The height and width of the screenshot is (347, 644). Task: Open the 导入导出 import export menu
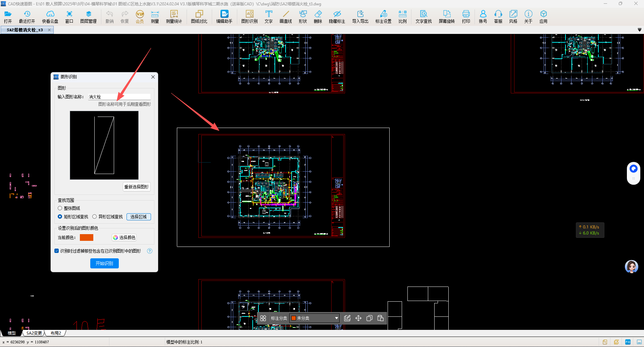(360, 17)
